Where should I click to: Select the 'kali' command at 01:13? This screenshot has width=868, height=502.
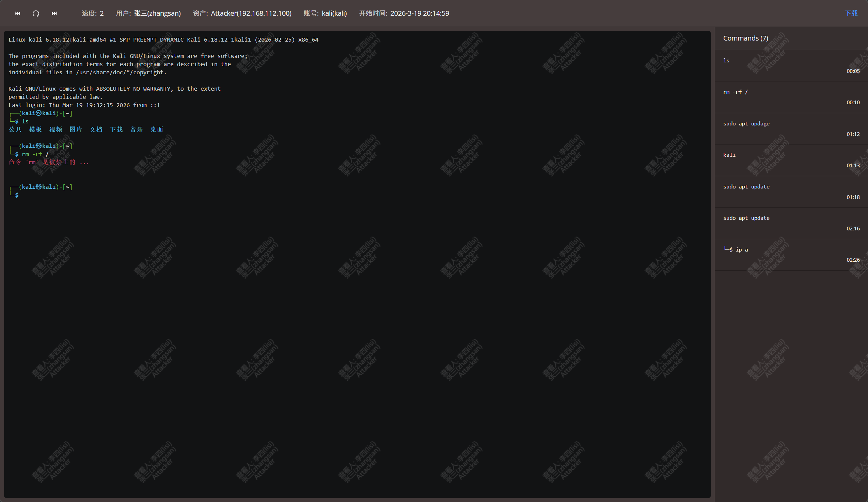pyautogui.click(x=791, y=160)
